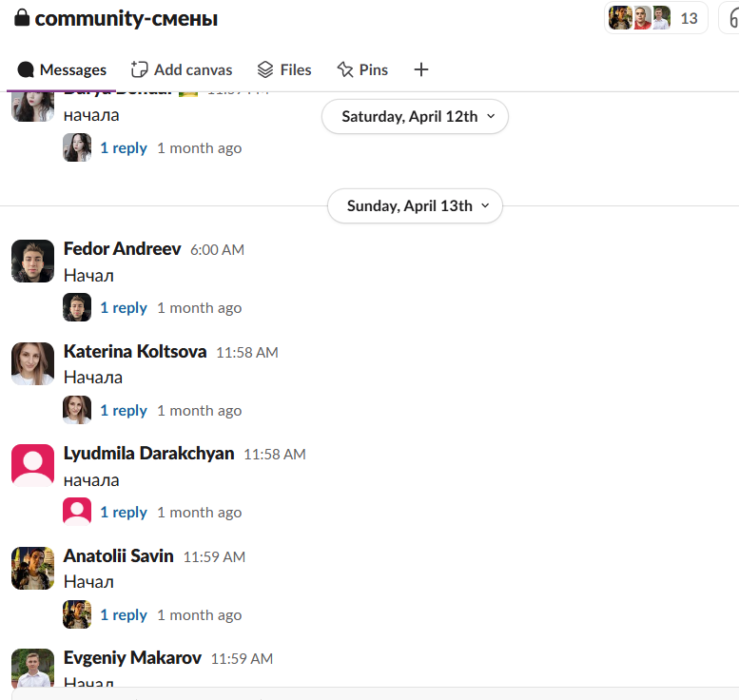Open the Files tab
Screen dimensions: 739x700
(x=284, y=69)
